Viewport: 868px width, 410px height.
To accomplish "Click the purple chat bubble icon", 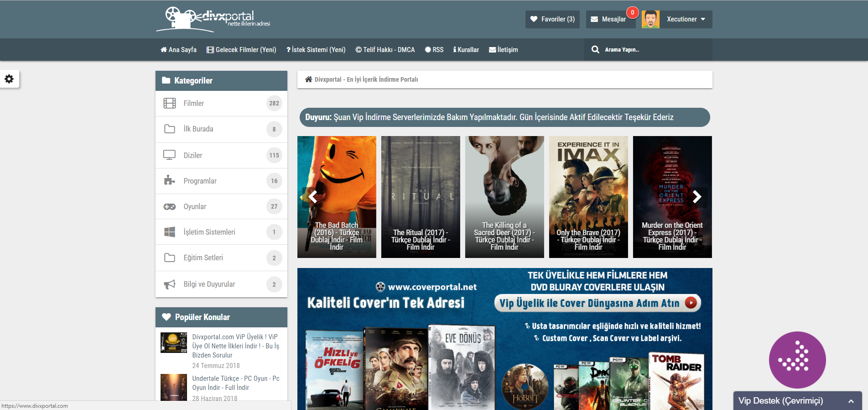I will point(797,360).
